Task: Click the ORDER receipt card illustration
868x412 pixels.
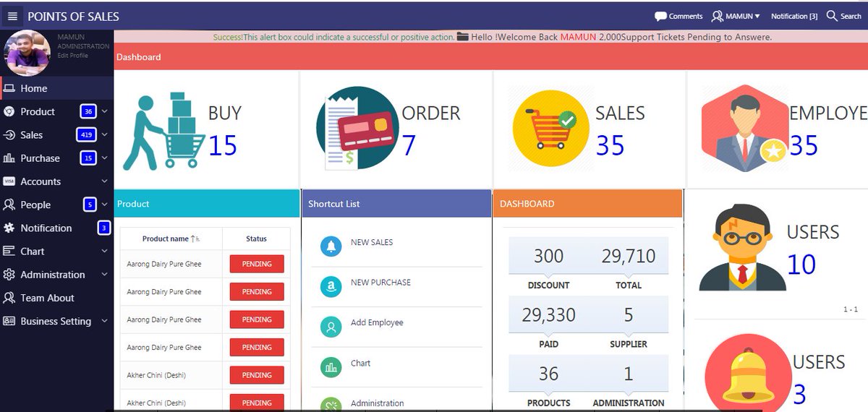Action: (357, 129)
